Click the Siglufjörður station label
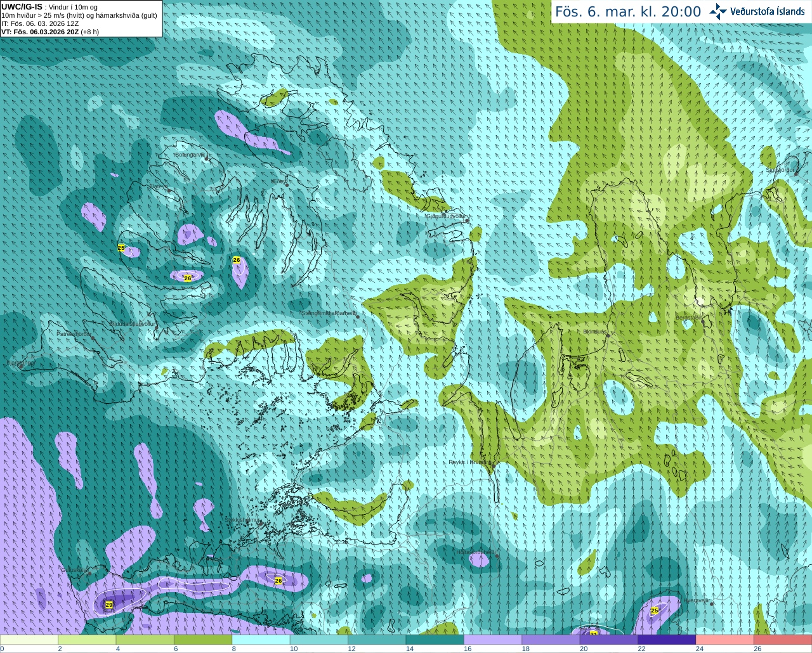Screen dimensions: 812x653 (780, 170)
